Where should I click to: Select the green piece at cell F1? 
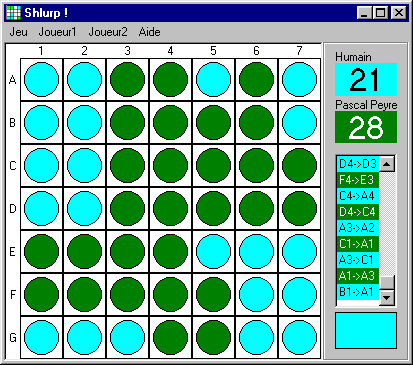pyautogui.click(x=41, y=295)
